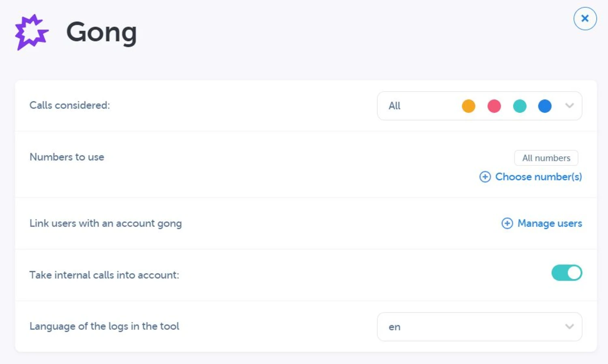The height and width of the screenshot is (364, 608).
Task: Close the Gong settings panel
Action: pos(585,19)
